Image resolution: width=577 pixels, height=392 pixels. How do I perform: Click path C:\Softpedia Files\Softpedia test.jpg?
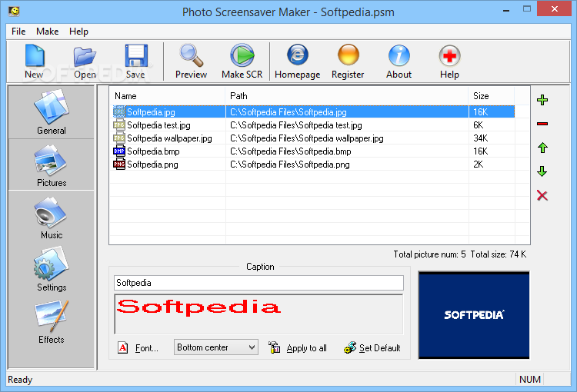pos(296,125)
